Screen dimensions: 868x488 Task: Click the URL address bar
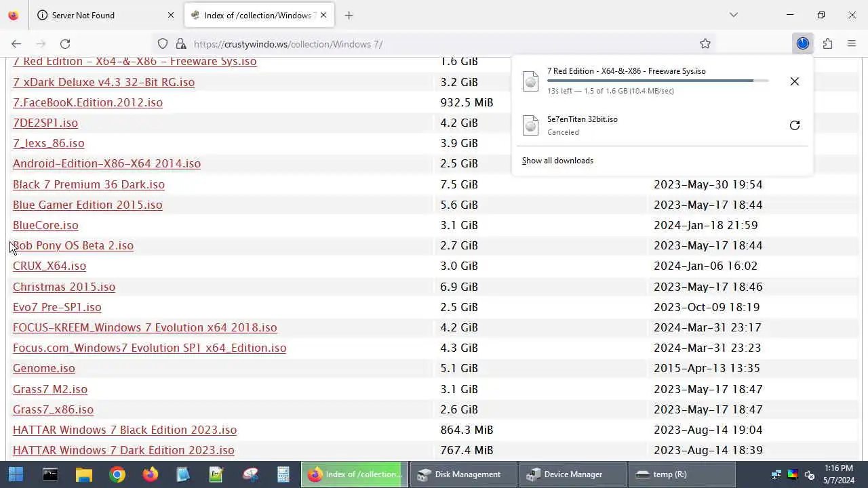pyautogui.click(x=434, y=43)
